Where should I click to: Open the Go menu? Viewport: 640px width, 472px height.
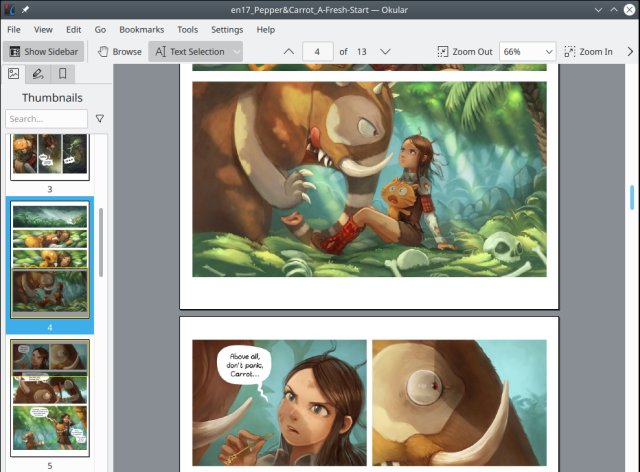coord(100,29)
